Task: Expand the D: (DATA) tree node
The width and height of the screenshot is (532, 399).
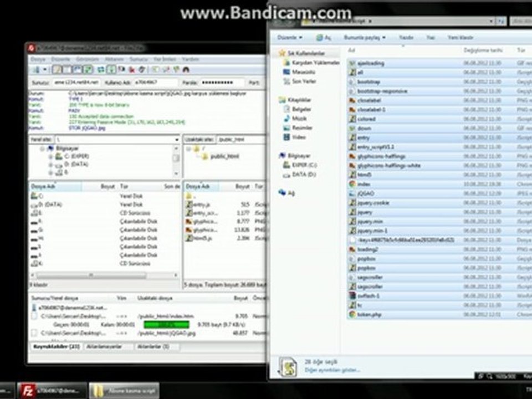Action: [50, 165]
